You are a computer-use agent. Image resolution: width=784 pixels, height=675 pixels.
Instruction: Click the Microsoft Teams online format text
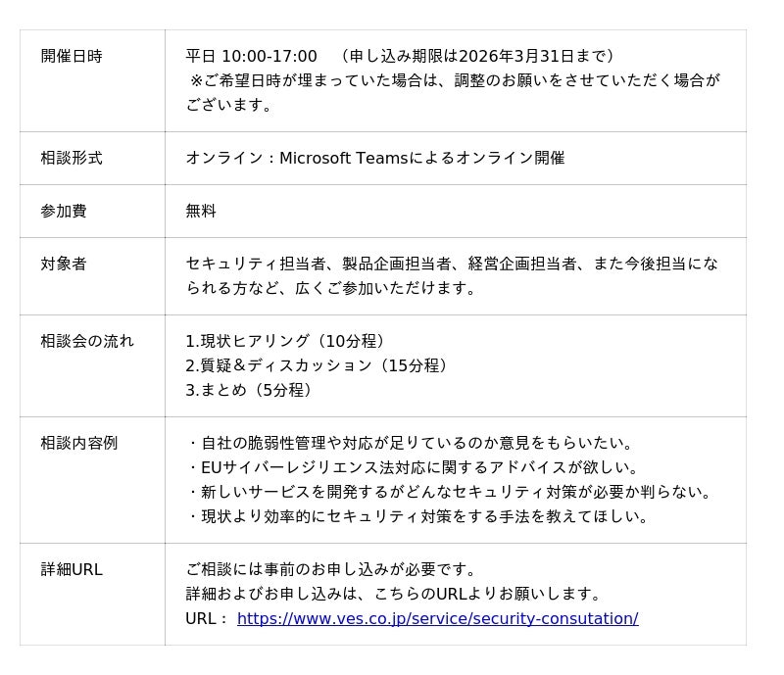[x=375, y=158]
